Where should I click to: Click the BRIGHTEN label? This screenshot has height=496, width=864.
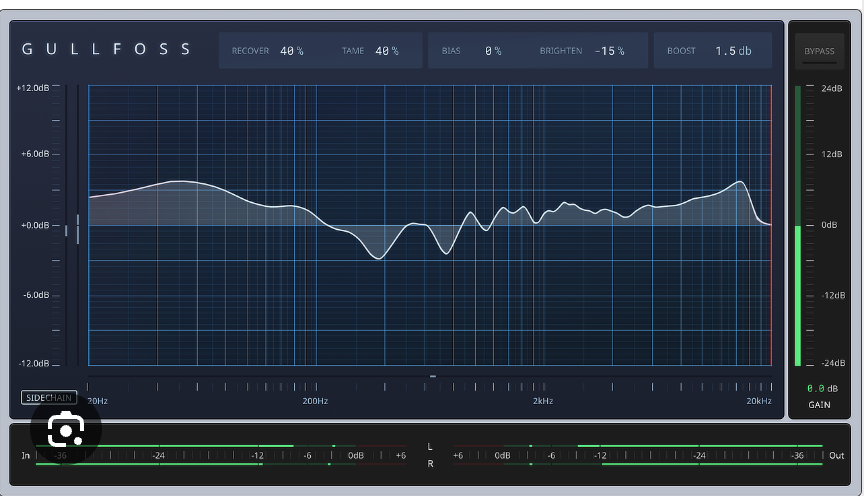[561, 51]
